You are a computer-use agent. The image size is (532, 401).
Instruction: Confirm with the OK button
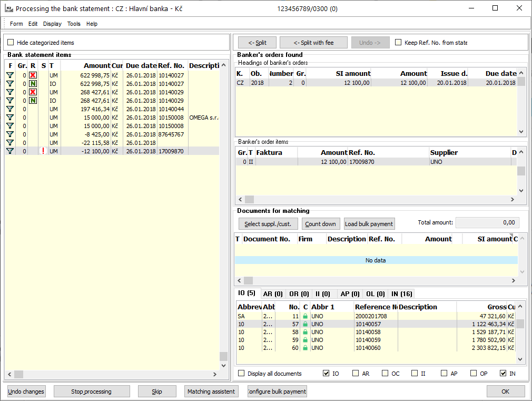tap(506, 391)
